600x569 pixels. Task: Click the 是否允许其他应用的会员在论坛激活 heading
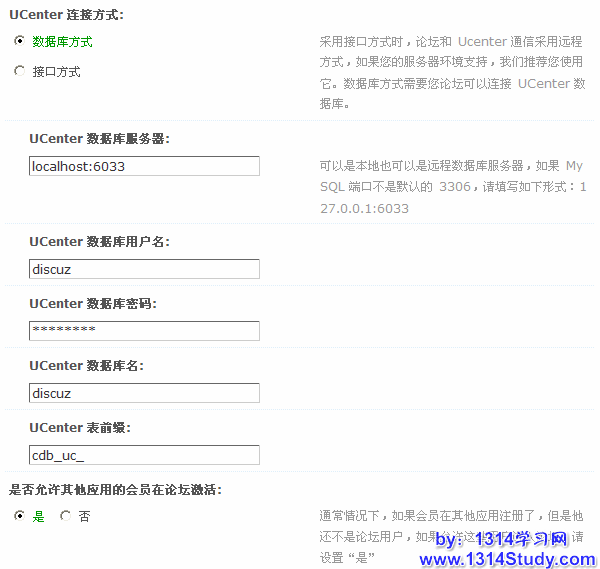(115, 490)
